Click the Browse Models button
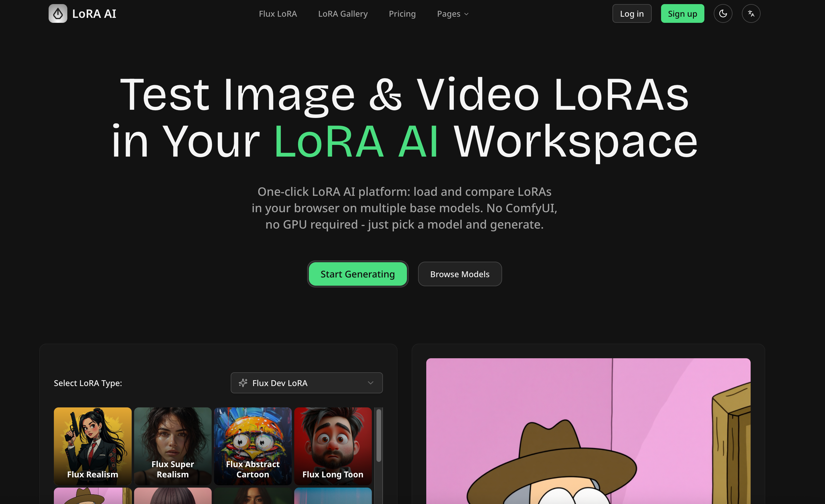This screenshot has height=504, width=825. [460, 274]
